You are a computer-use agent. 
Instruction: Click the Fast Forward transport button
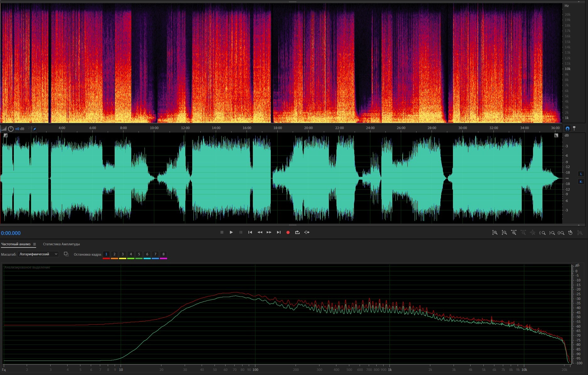pyautogui.click(x=269, y=232)
